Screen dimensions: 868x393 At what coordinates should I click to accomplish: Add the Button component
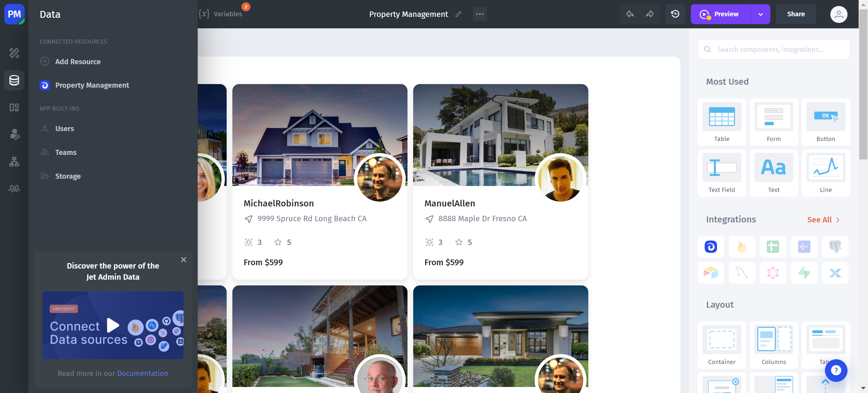pyautogui.click(x=826, y=122)
